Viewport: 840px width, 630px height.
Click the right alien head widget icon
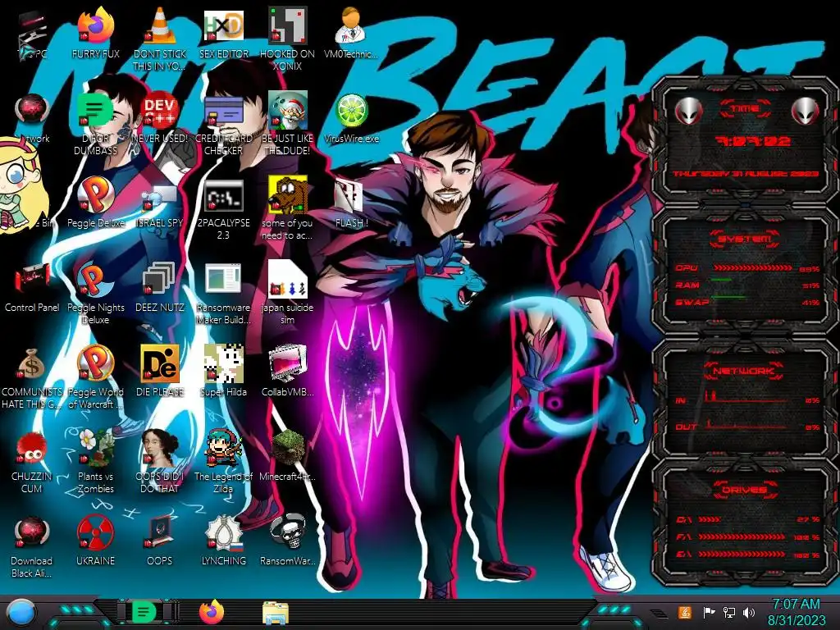[805, 111]
